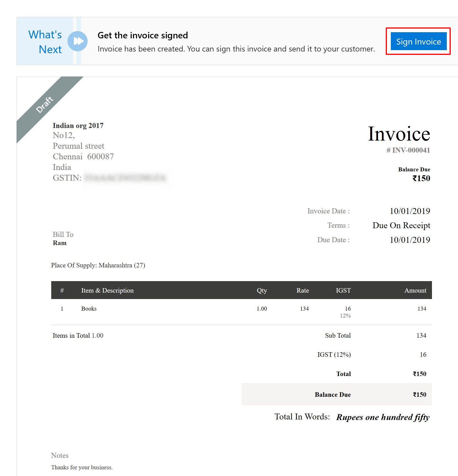Click the IGST column header

[x=343, y=290]
